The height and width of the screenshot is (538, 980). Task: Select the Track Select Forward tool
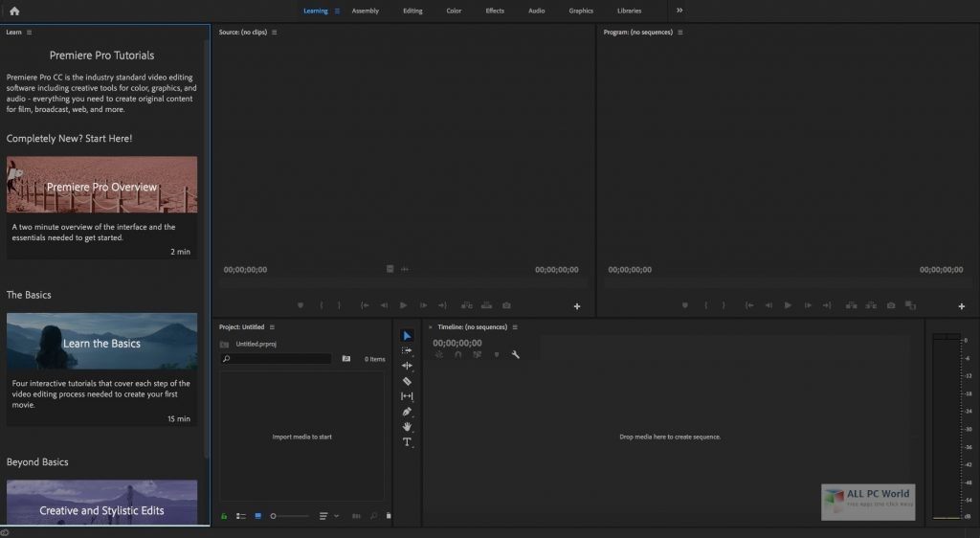tap(407, 350)
